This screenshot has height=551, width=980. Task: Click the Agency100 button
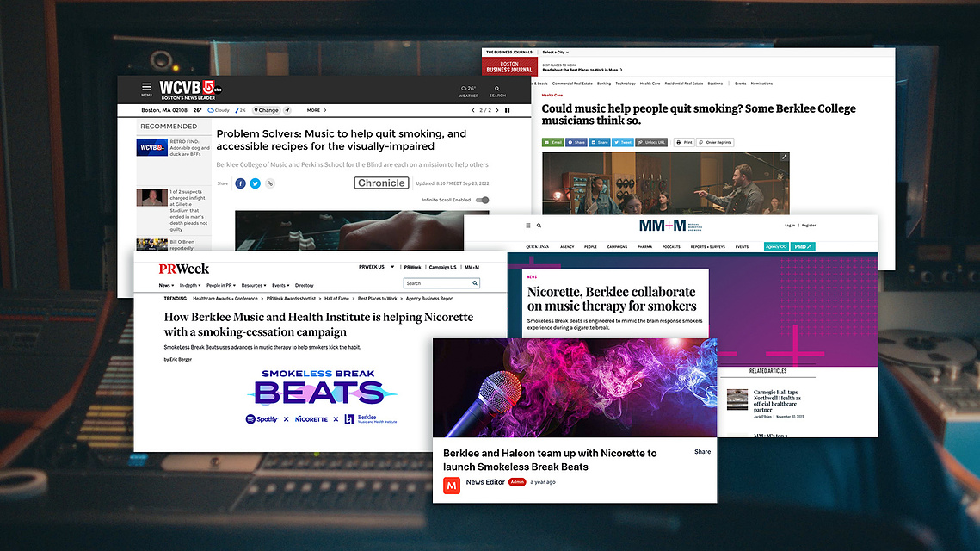tap(776, 246)
